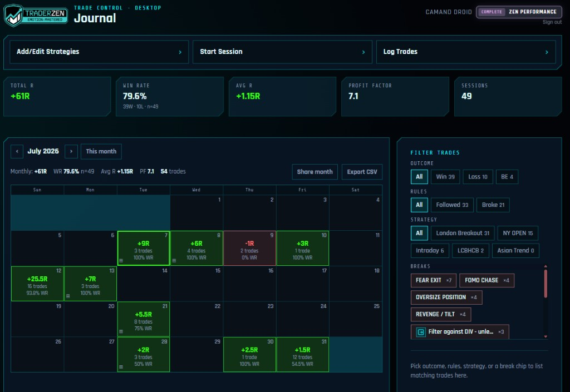Open notes icon on July 8 cell
The height and width of the screenshot is (392, 570).
coord(174,261)
